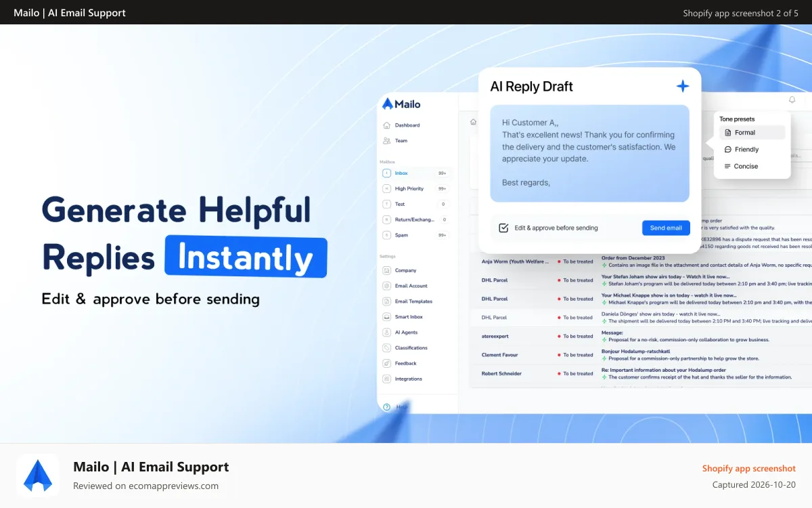Click 'Shopify app screenshot 2 of 5' in top bar
Screen dimensions: 812x508
740,13
